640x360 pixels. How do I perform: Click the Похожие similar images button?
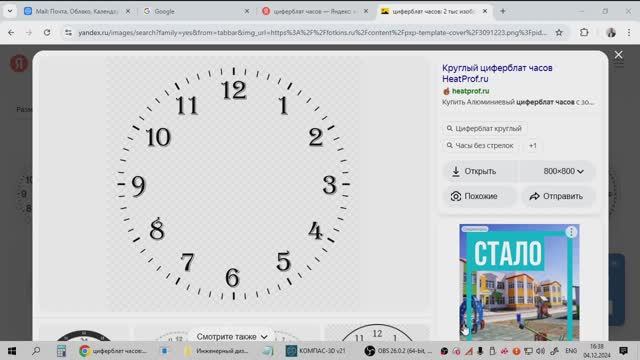coord(480,196)
